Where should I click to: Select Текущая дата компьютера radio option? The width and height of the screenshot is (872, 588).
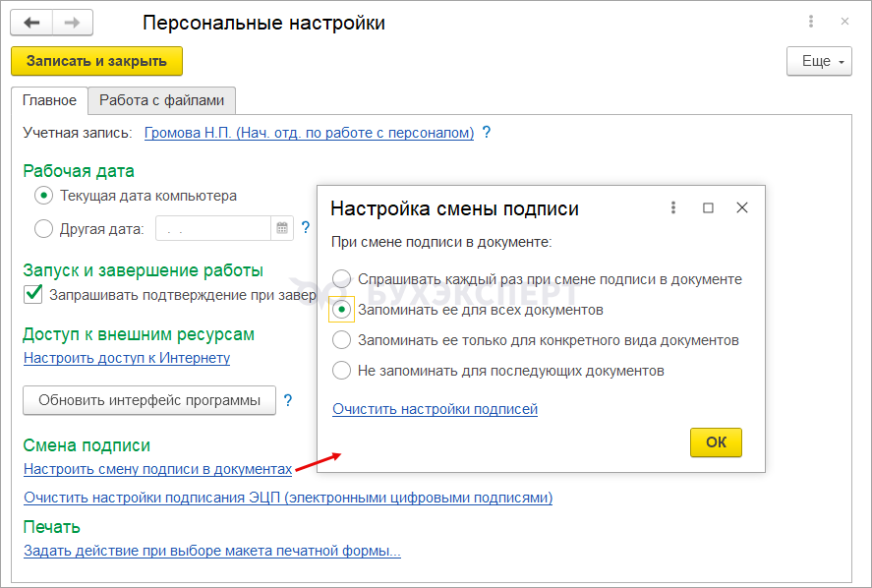[x=43, y=196]
